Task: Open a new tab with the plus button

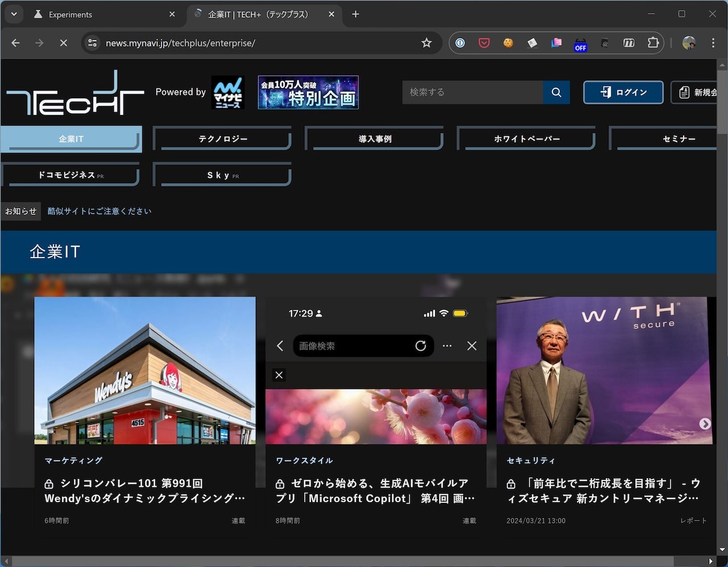Action: [x=355, y=14]
